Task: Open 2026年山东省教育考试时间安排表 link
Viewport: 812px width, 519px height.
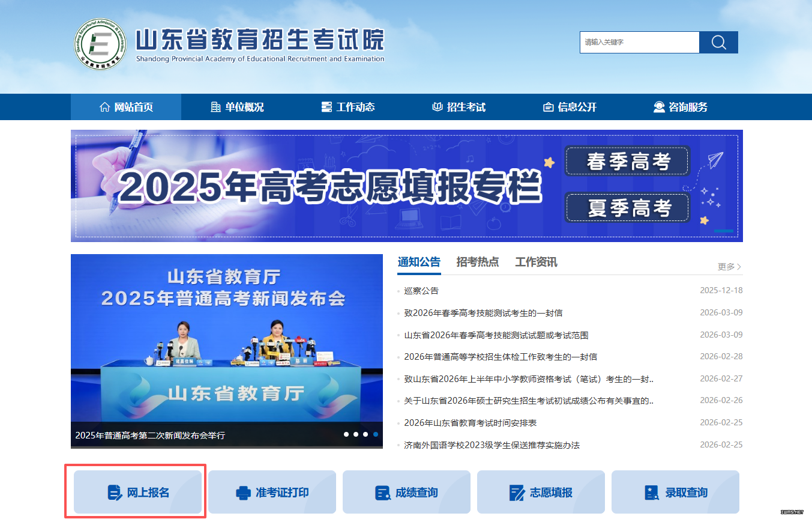Action: tap(470, 423)
